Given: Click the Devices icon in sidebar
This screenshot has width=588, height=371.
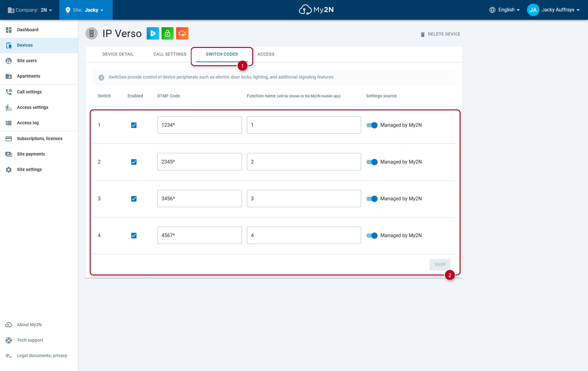Looking at the screenshot, I should [x=9, y=45].
